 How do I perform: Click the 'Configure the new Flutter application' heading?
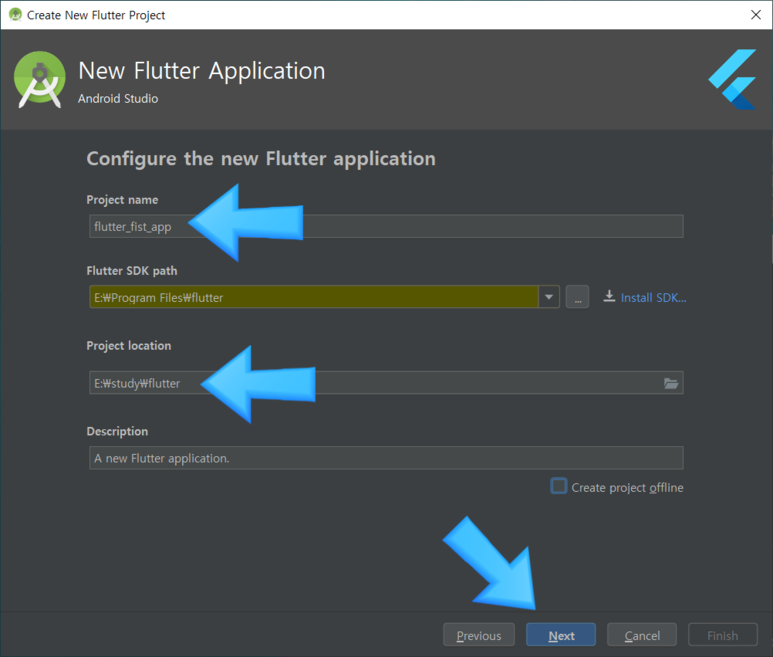point(261,159)
